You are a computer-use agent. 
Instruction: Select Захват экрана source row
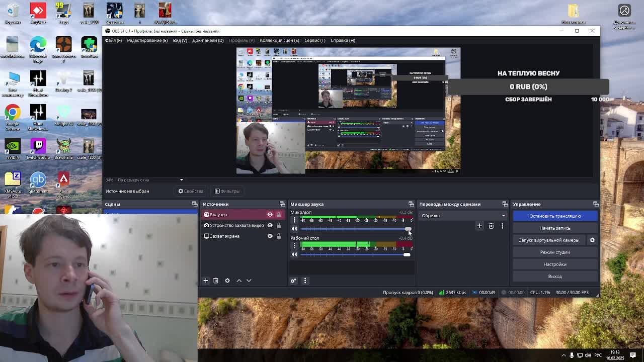click(242, 236)
